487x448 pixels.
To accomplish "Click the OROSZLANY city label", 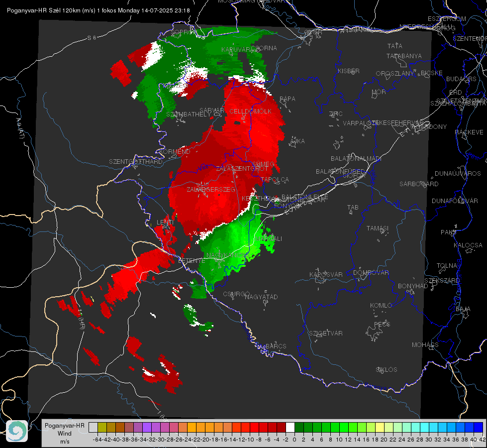I will 395,74.
